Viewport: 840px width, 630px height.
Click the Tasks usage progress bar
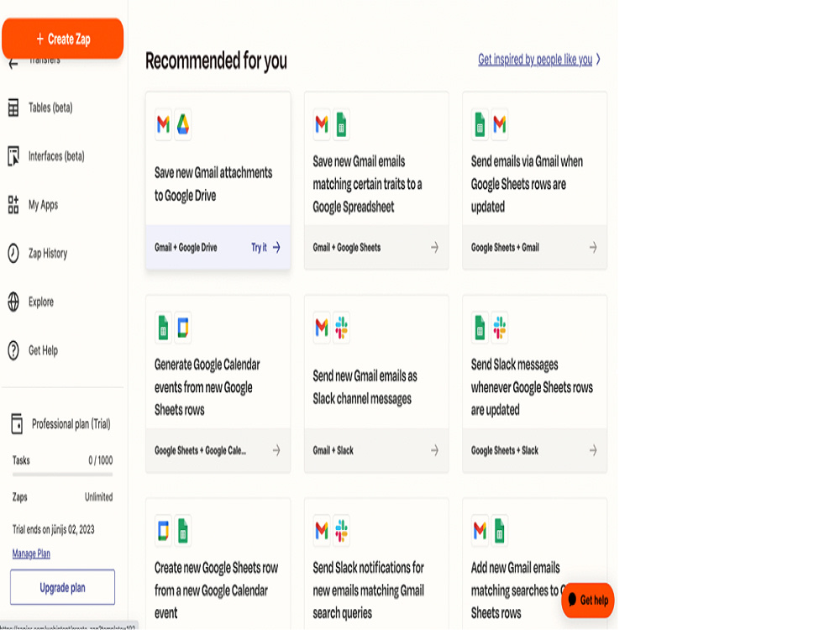63,474
